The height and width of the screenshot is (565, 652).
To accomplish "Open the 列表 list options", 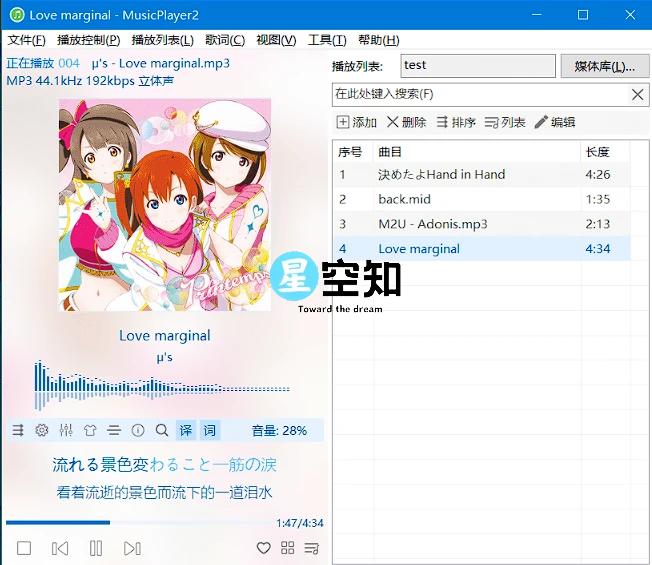I will pos(505,122).
